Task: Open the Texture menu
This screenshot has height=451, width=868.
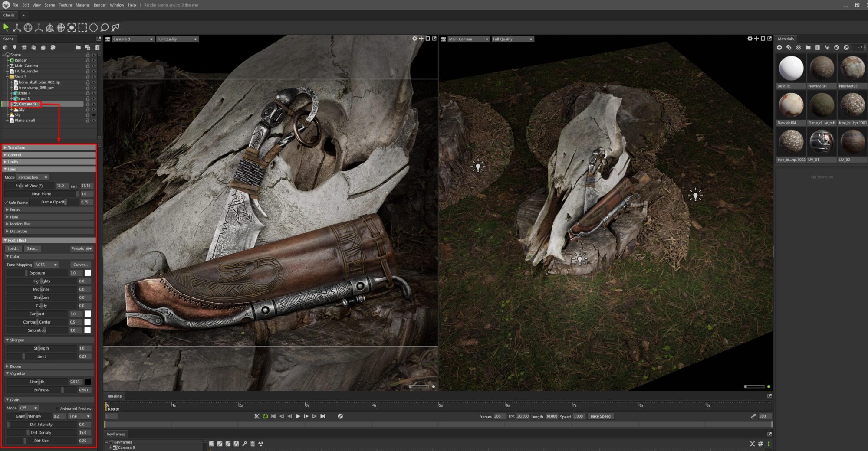Action: 65,5
